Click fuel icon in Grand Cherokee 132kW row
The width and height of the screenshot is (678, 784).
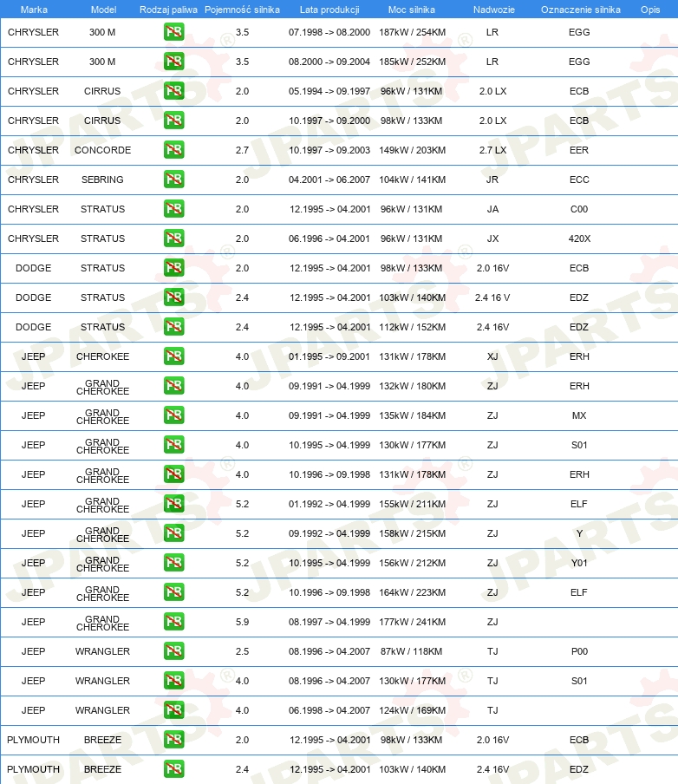(x=174, y=386)
